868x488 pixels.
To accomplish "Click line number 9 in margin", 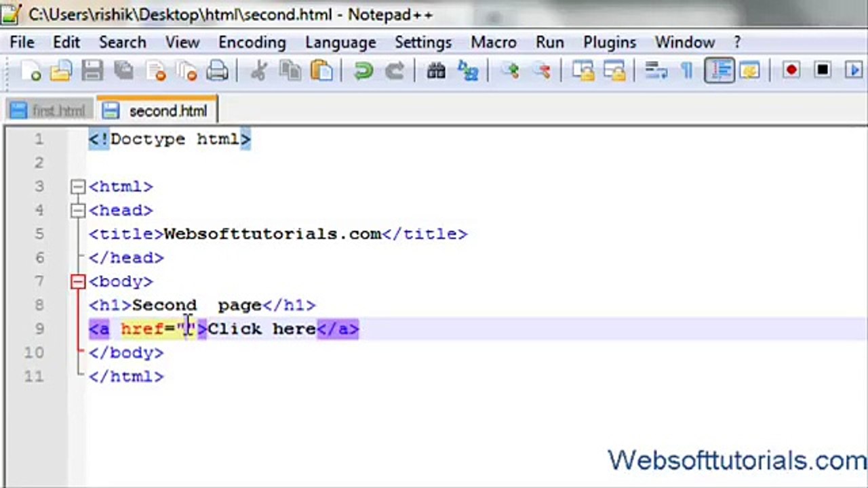I will (x=38, y=329).
